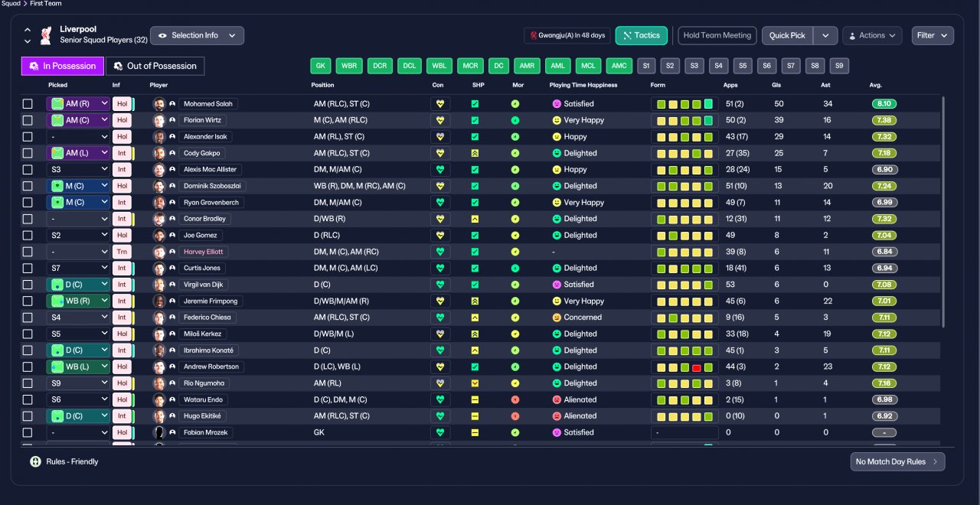The width and height of the screenshot is (980, 505).
Task: Open the Quick Pick arrow dropdown
Action: 825,35
